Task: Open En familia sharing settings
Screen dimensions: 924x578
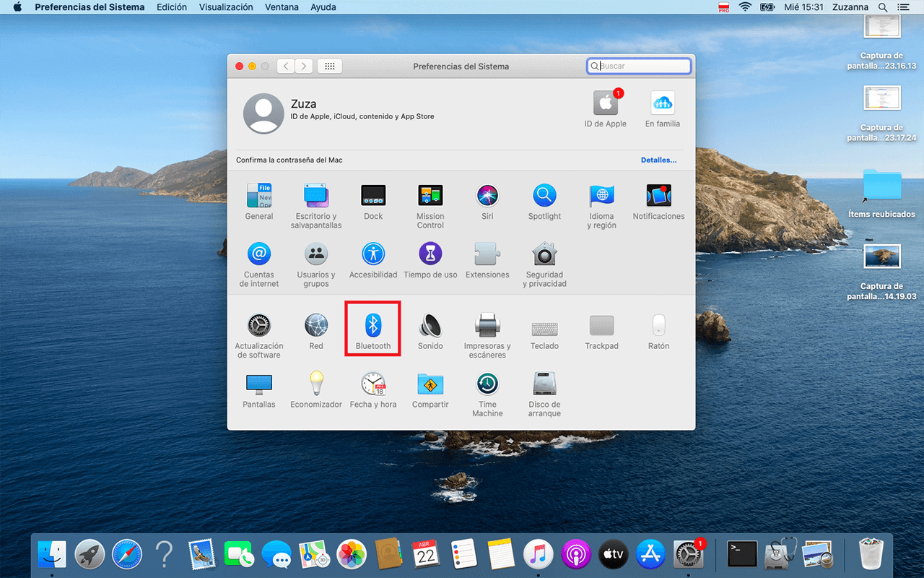Action: (x=663, y=109)
